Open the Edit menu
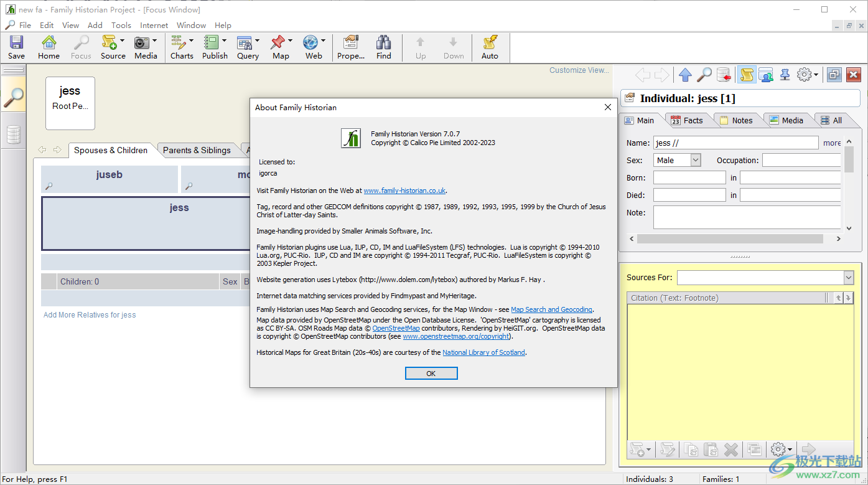 [x=47, y=26]
